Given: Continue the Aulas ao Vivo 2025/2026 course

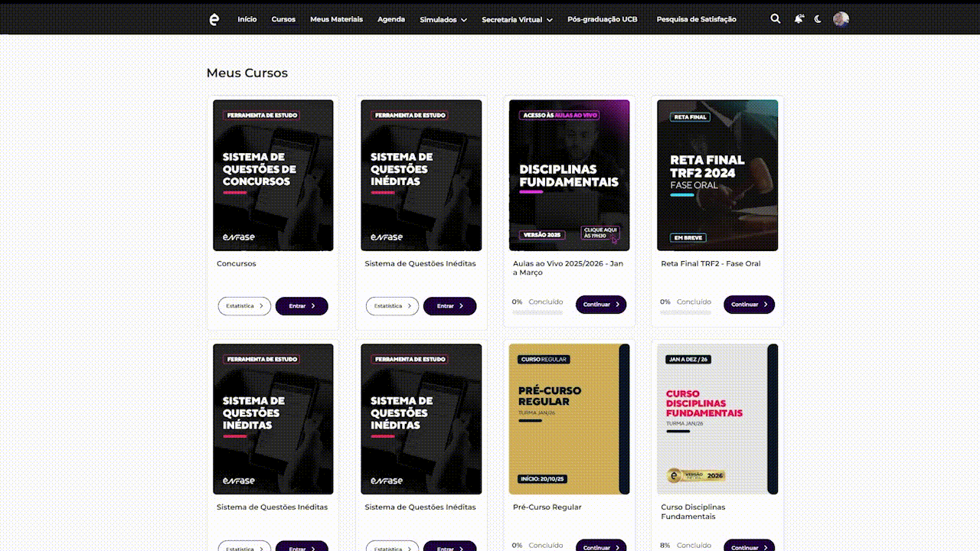Looking at the screenshot, I should click(x=601, y=305).
